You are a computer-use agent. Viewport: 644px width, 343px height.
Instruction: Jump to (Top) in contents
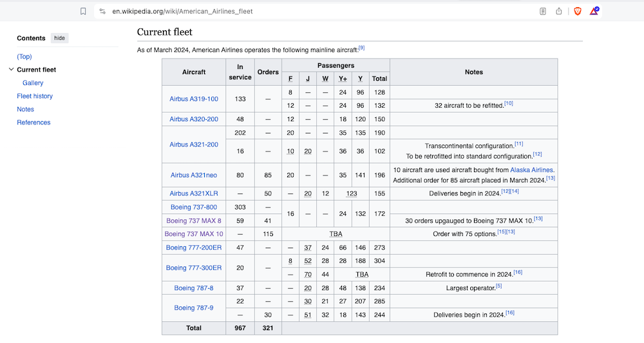(24, 57)
